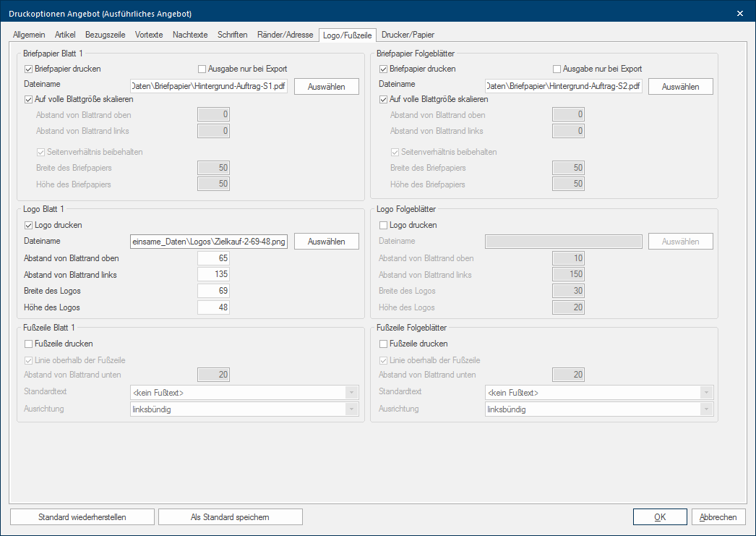Click the Logo Blatt 1 Abstand von Blattrand oben field
The image size is (756, 536).
(214, 258)
